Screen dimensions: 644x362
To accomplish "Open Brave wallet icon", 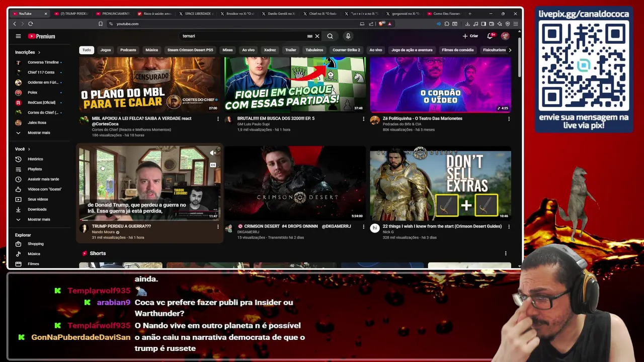I will click(492, 24).
